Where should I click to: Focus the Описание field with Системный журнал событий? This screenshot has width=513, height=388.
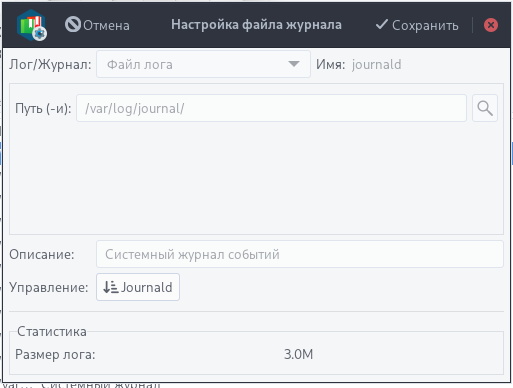pos(300,254)
